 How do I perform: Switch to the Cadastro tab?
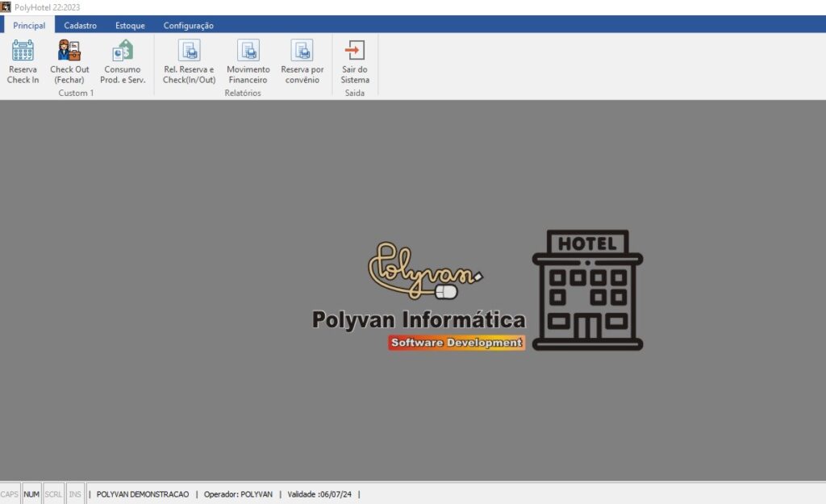pos(80,25)
